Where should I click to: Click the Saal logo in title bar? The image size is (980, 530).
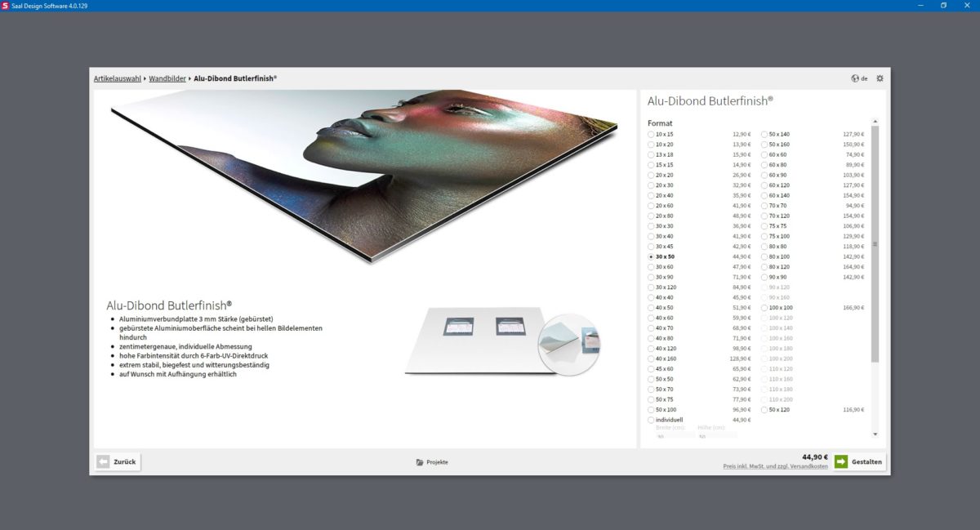point(6,6)
